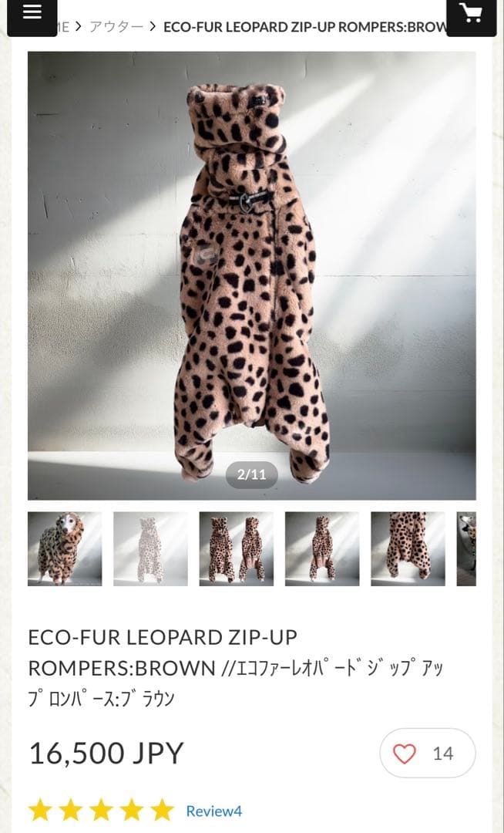Click the 2/11 image counter badge
The height and width of the screenshot is (833, 504).
click(x=252, y=474)
